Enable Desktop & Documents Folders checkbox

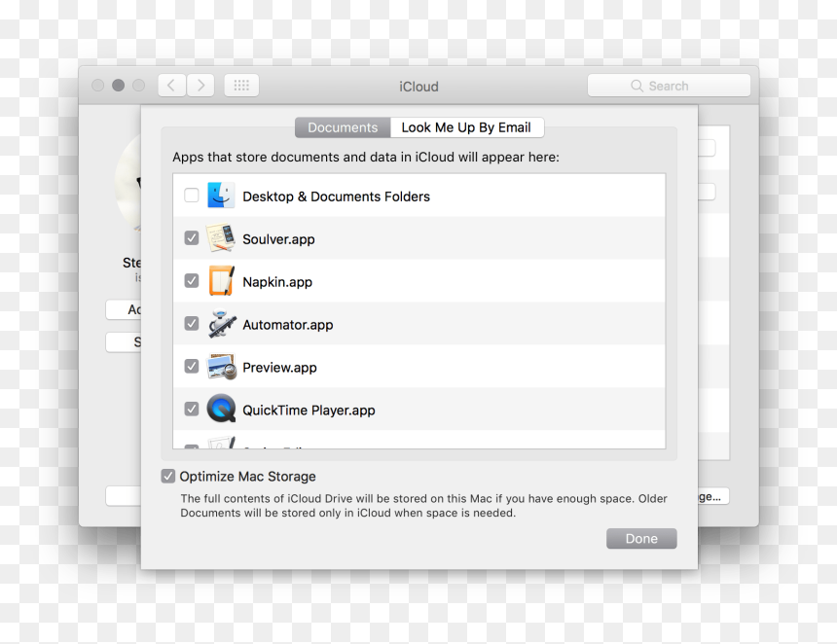point(191,196)
